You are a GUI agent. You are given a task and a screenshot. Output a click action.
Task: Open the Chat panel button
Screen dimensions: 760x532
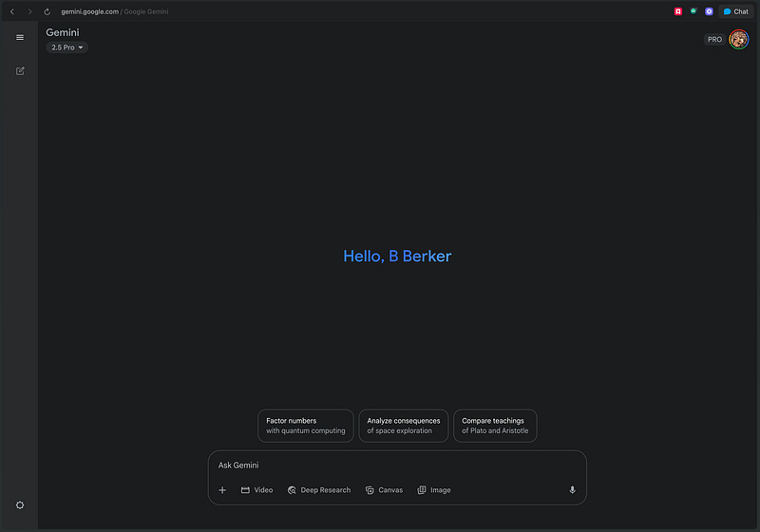(x=735, y=11)
